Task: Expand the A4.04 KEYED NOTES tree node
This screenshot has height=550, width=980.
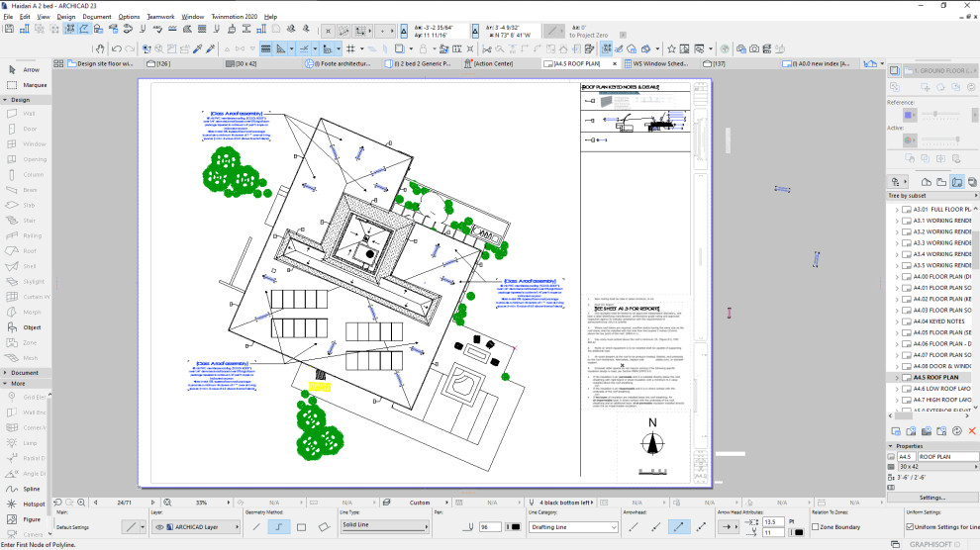Action: [x=897, y=321]
